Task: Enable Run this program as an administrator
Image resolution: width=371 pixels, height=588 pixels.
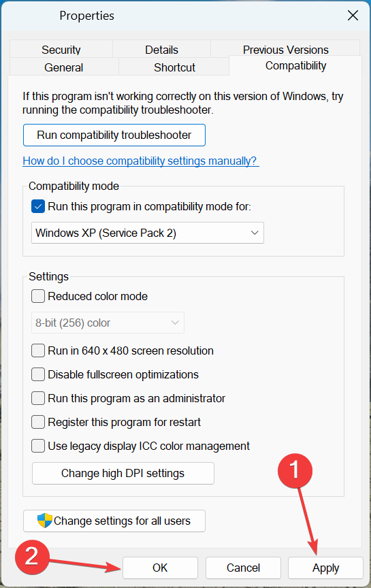Action: point(38,398)
